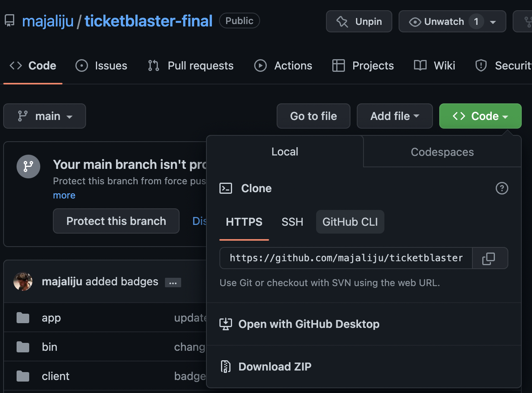The height and width of the screenshot is (393, 532).
Task: Open the majaliju user profile link
Action: 48,21
